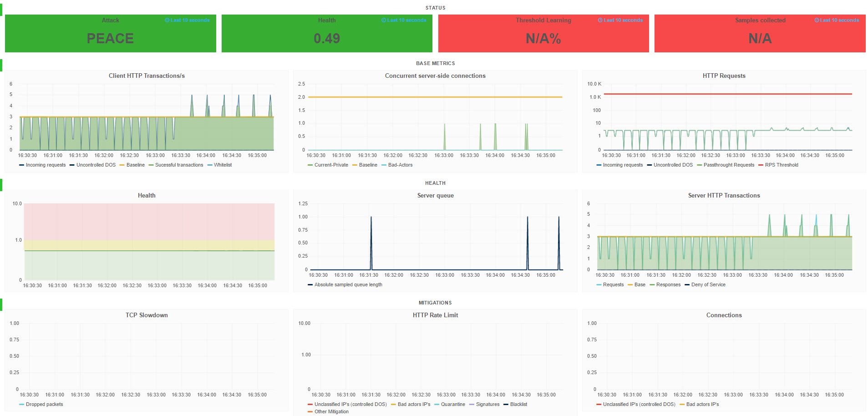Toggle Uncontrolled DOS series in HTTP Requests legend
Screen dimensions: 868x416
(x=673, y=165)
